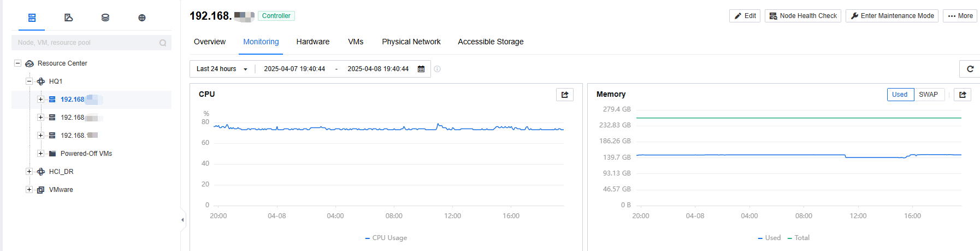Expand the HCI_DR cluster node

point(29,172)
